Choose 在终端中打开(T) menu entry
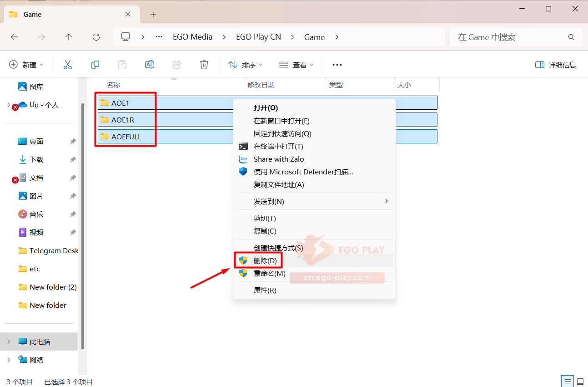588x387 pixels. [314, 146]
